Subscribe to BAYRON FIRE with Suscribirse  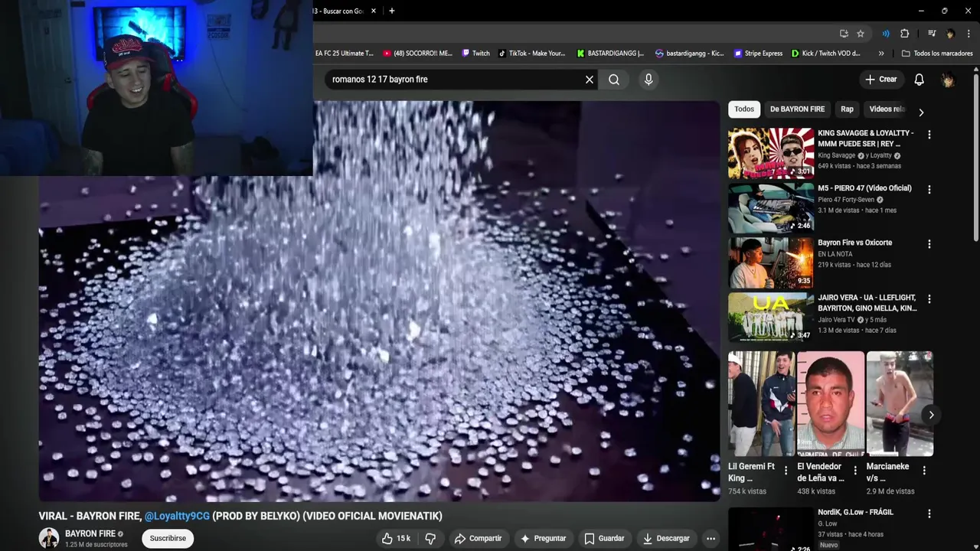click(x=168, y=539)
